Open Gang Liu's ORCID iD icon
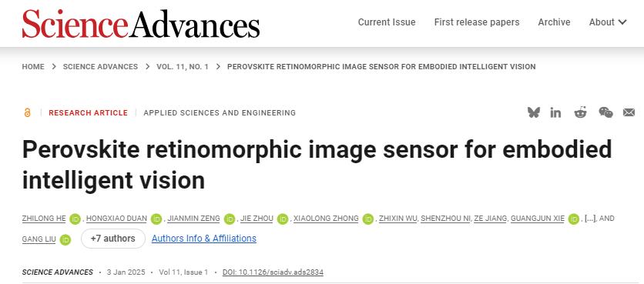644x284 pixels. pos(65,239)
